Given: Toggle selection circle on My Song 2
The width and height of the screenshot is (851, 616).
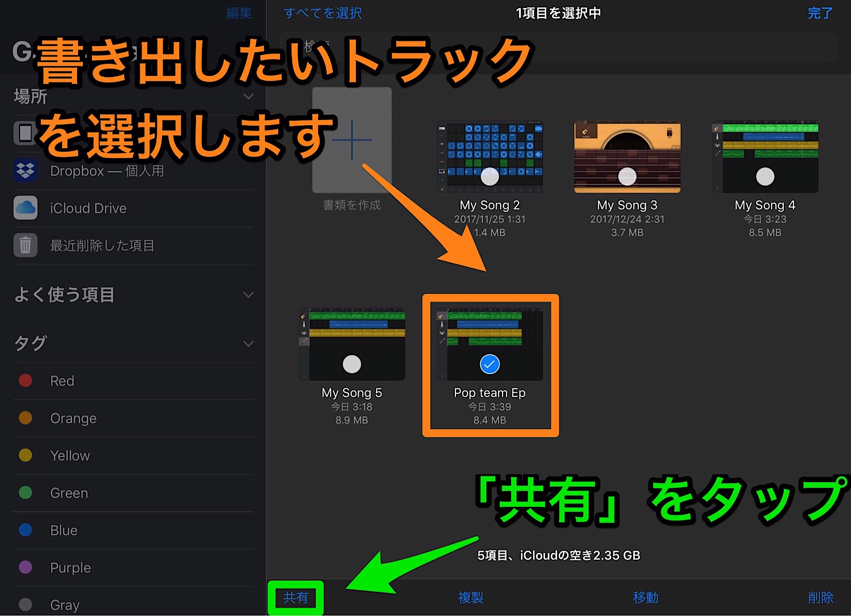Looking at the screenshot, I should pyautogui.click(x=490, y=176).
